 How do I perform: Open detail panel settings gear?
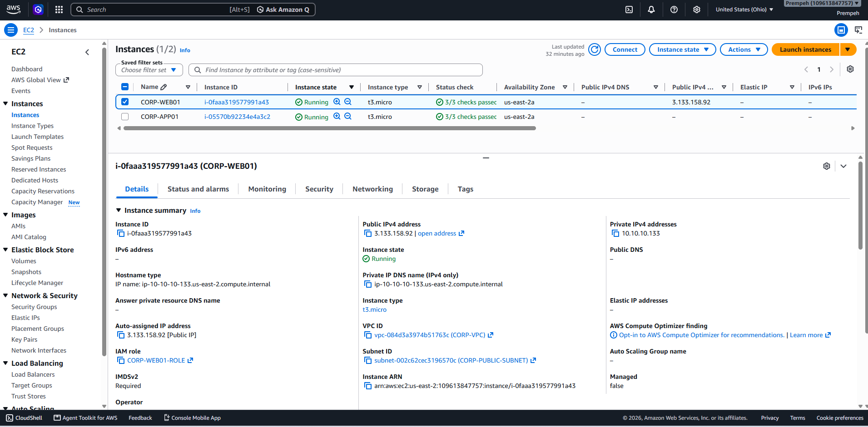tap(827, 166)
